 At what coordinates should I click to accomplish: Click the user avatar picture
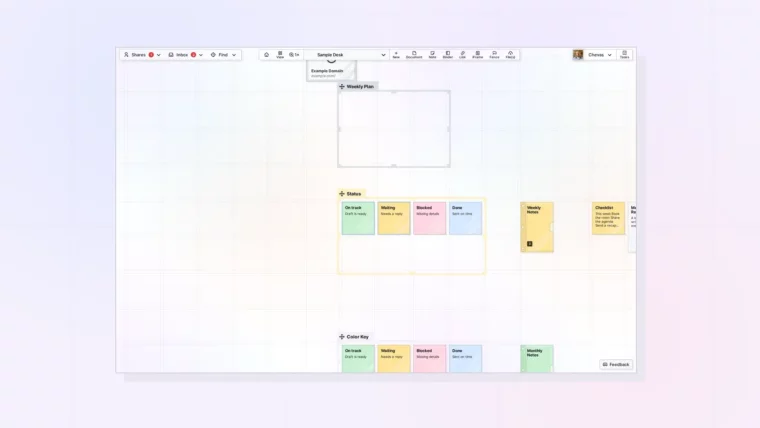(578, 55)
